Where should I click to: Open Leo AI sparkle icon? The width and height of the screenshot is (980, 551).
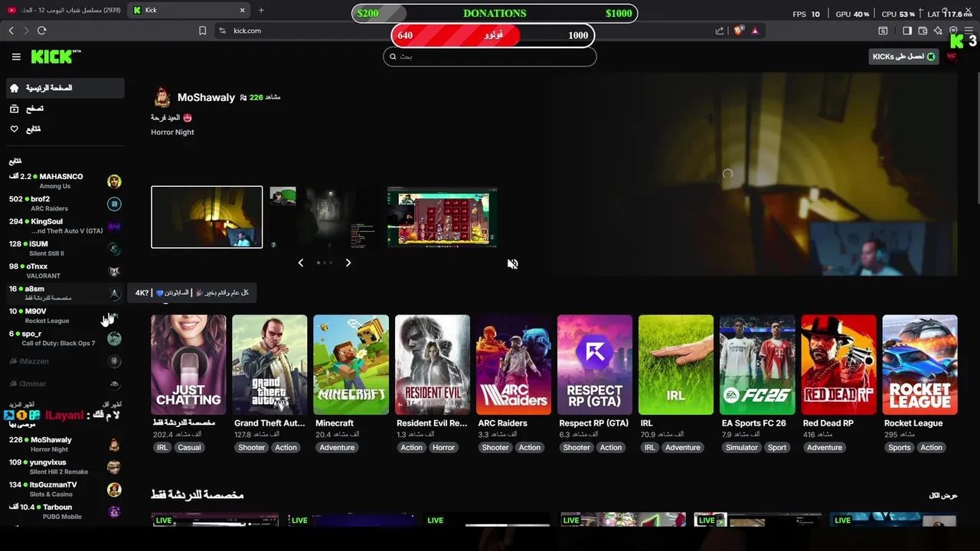click(938, 31)
